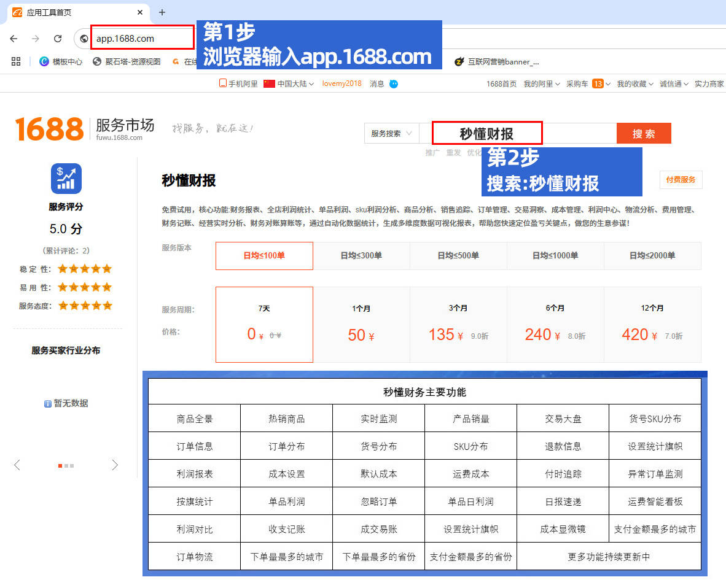Select the 12个月 service period option

click(x=652, y=325)
